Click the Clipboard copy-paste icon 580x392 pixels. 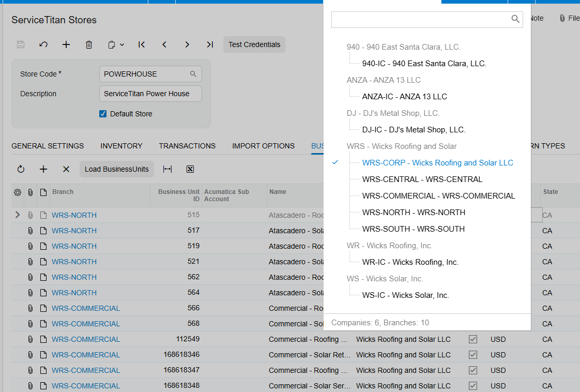click(x=111, y=45)
